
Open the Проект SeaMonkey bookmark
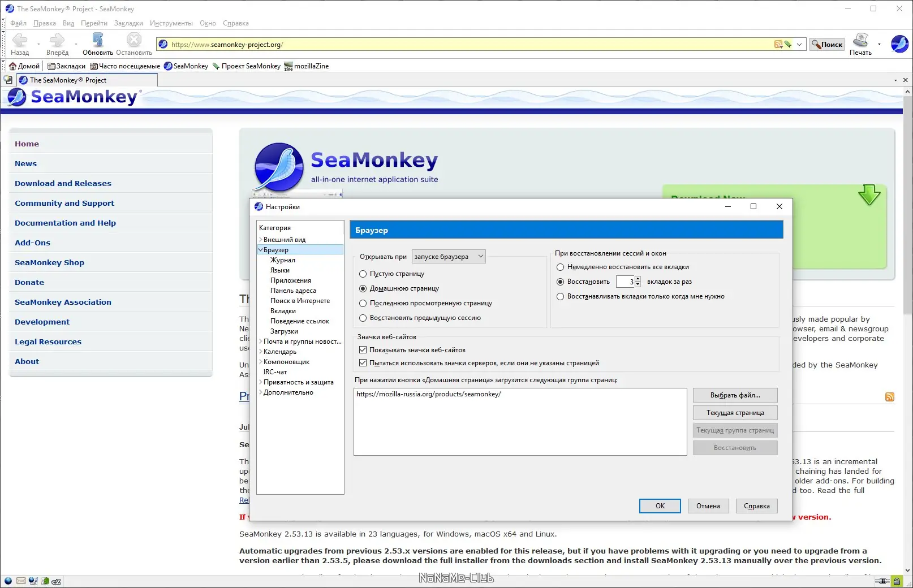(246, 66)
